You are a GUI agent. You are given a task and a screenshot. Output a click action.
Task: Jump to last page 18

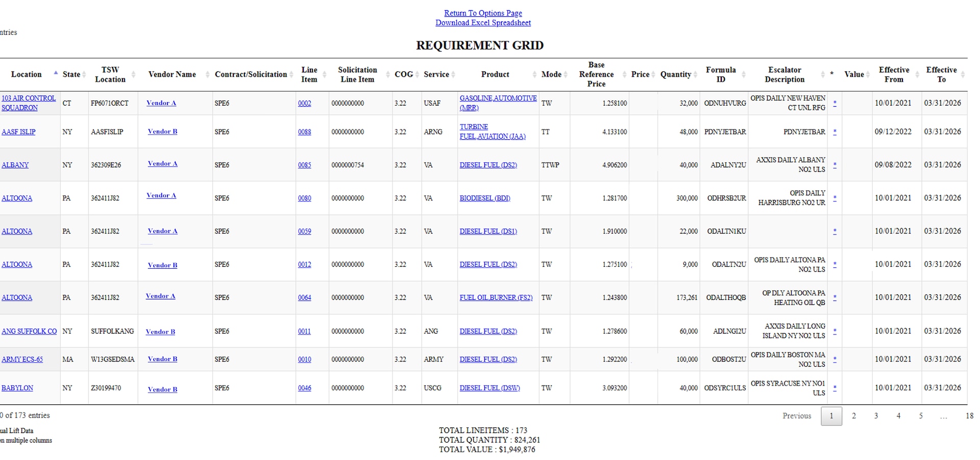(x=969, y=416)
